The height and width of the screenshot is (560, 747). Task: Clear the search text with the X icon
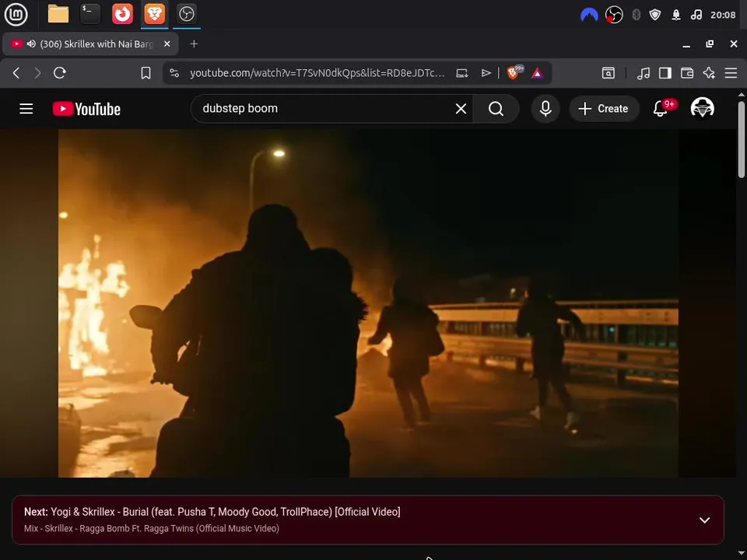tap(461, 109)
